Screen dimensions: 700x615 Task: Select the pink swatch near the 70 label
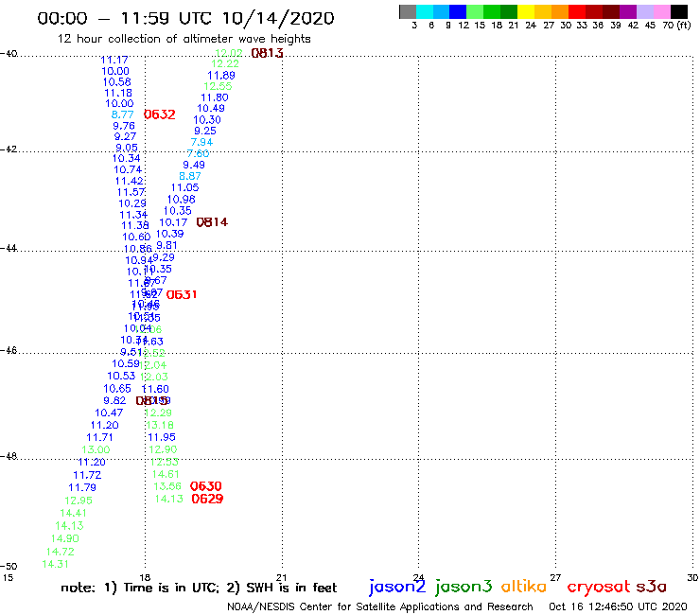pyautogui.click(x=661, y=11)
